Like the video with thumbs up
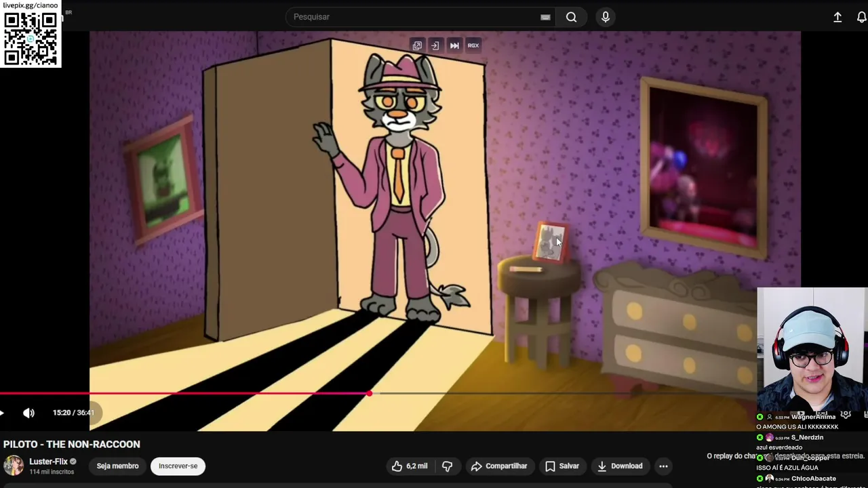868x488 pixels. [410, 466]
